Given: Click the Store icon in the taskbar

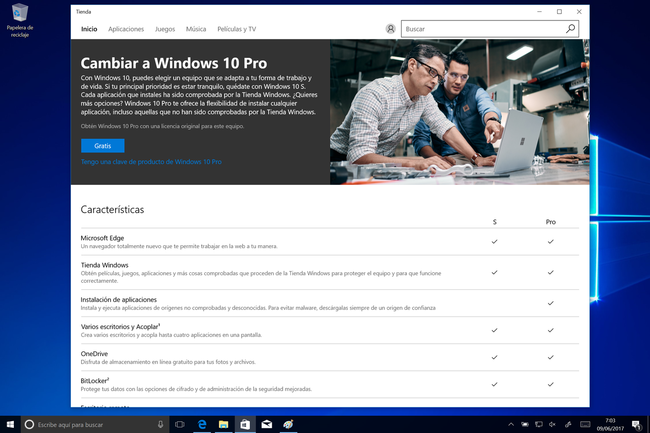Looking at the screenshot, I should tap(245, 424).
